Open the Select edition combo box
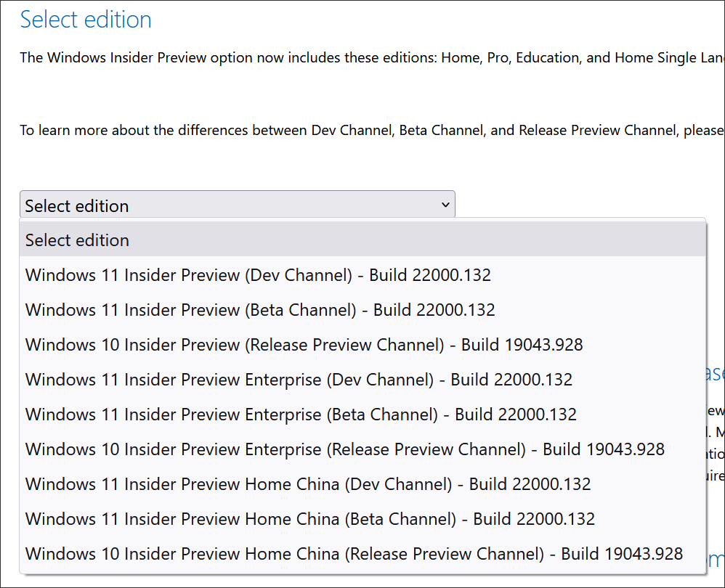The image size is (725, 588). click(238, 204)
